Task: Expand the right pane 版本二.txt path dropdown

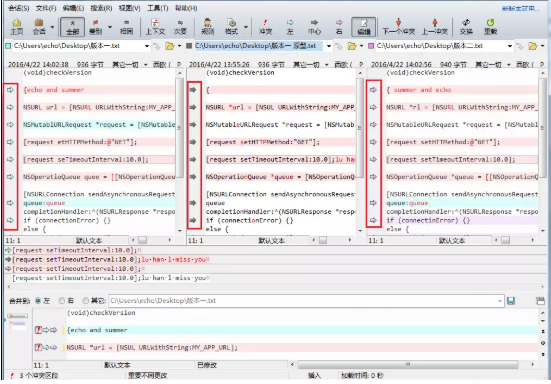Action: pos(510,46)
